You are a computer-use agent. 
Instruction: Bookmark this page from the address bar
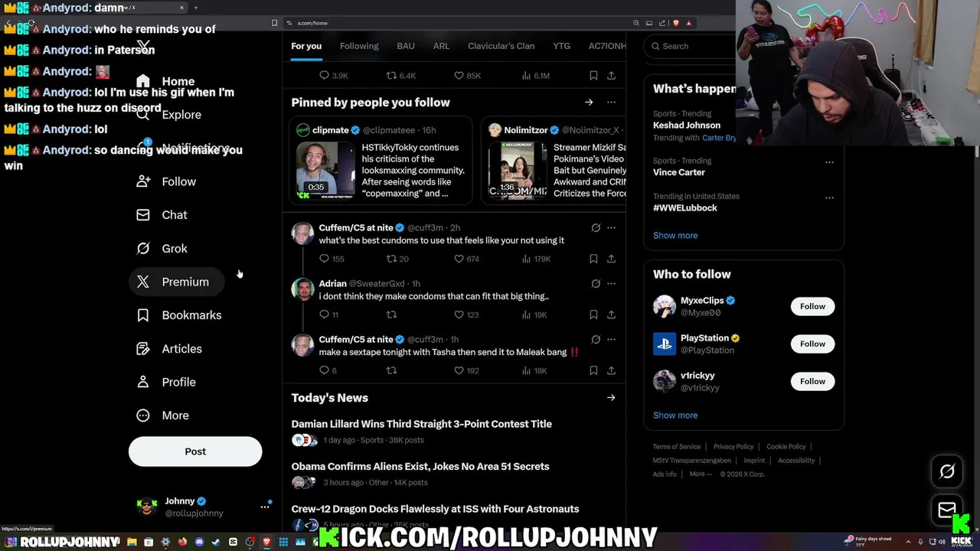(x=275, y=23)
